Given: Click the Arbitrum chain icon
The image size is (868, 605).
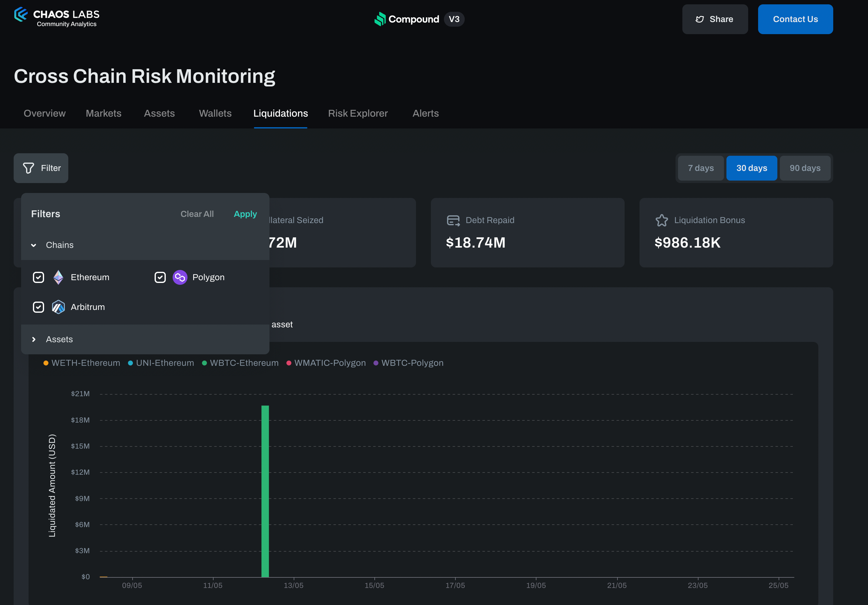Looking at the screenshot, I should [x=58, y=307].
